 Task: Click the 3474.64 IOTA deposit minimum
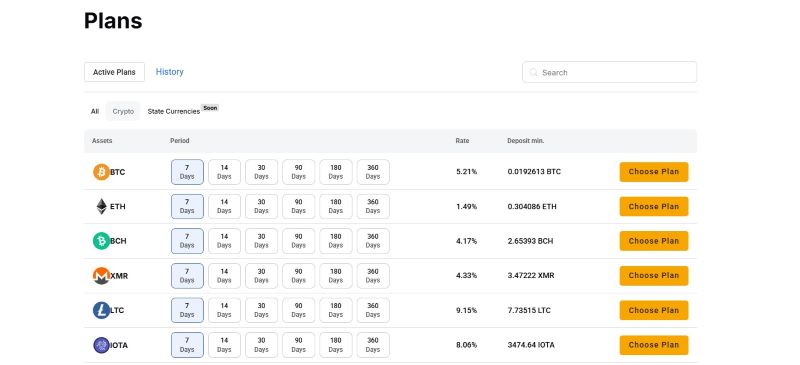531,345
